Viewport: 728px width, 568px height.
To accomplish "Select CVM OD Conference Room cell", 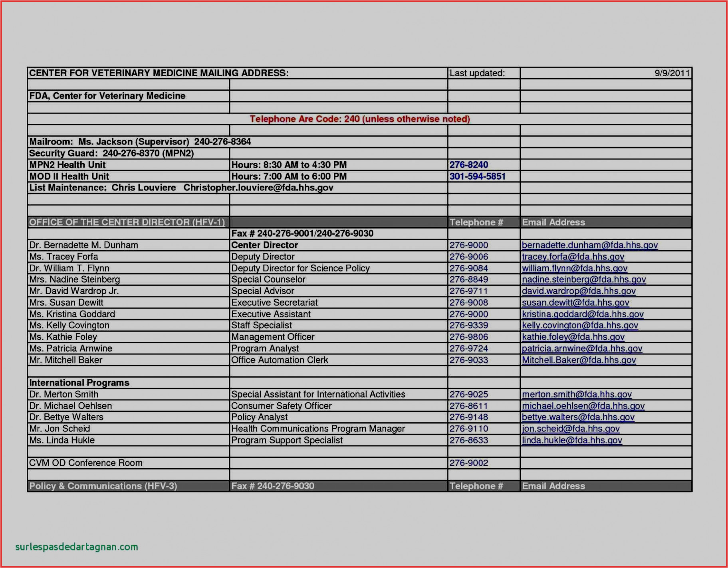I will point(86,463).
